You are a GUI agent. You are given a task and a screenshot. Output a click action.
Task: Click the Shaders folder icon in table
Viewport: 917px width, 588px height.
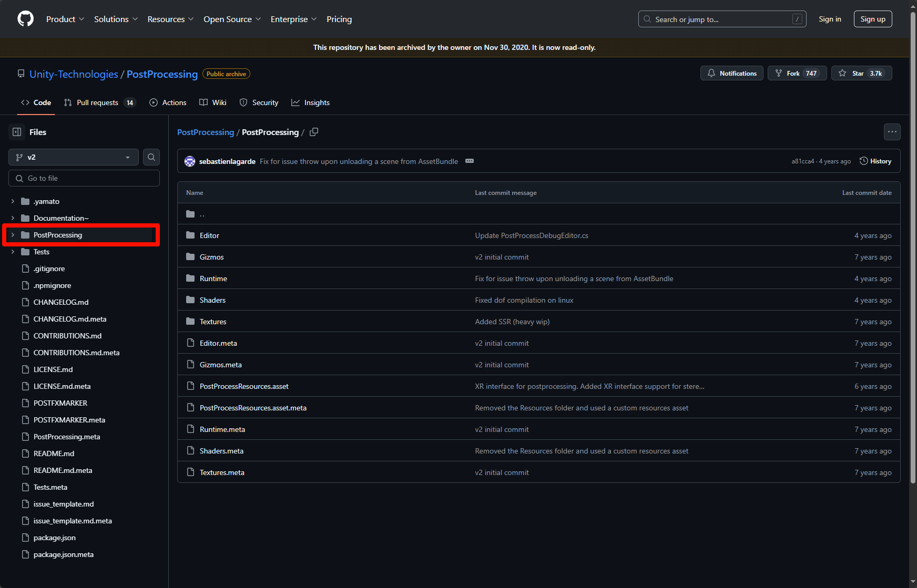(190, 300)
